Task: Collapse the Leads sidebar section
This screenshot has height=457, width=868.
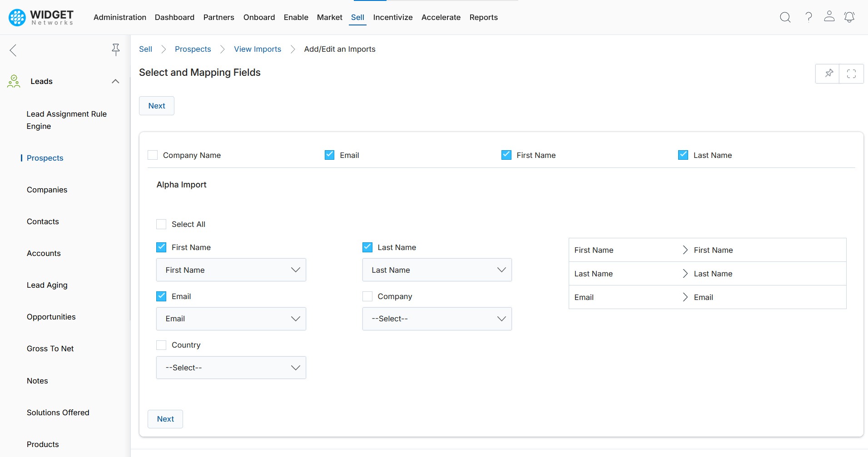Action: [x=115, y=81]
